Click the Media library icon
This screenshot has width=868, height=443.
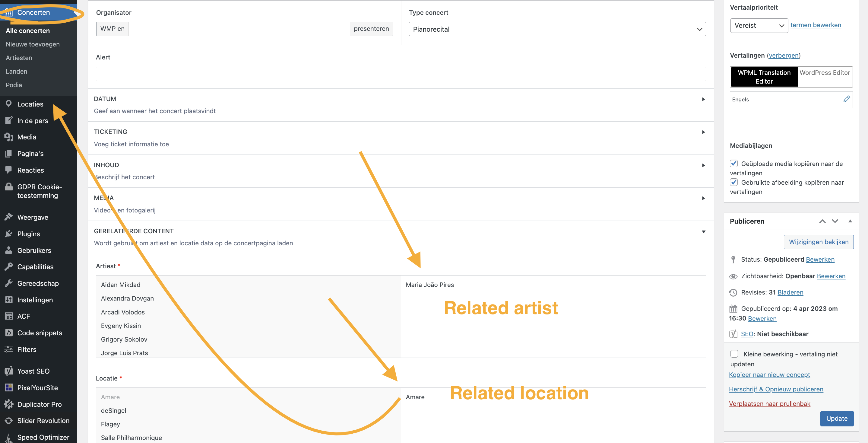tap(9, 137)
